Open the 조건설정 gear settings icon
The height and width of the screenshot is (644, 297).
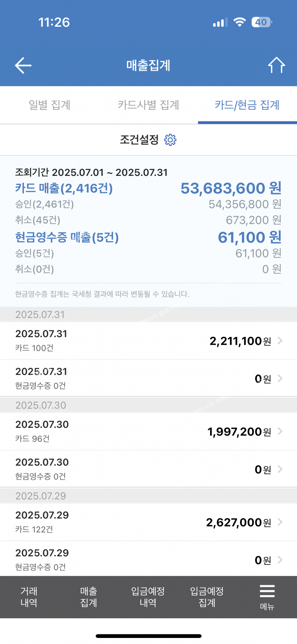coord(170,140)
